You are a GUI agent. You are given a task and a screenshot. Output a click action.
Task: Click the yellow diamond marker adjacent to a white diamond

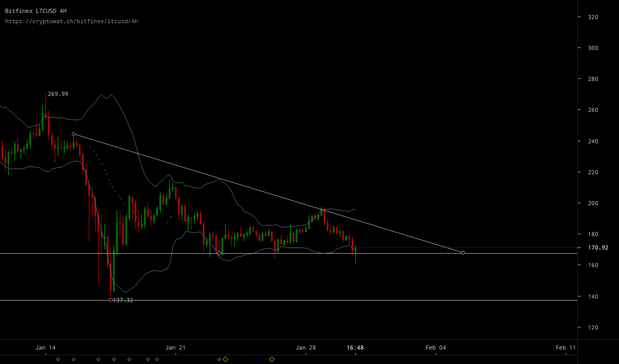pos(226,359)
